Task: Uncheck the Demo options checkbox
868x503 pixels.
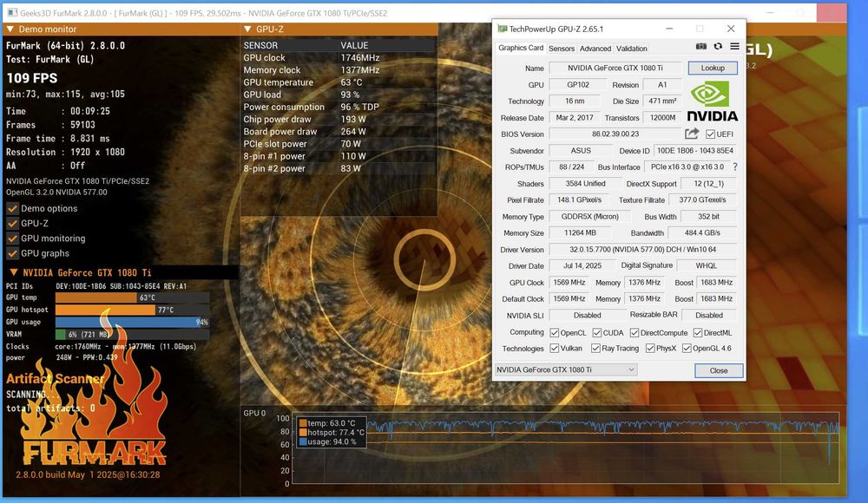Action: coord(12,209)
